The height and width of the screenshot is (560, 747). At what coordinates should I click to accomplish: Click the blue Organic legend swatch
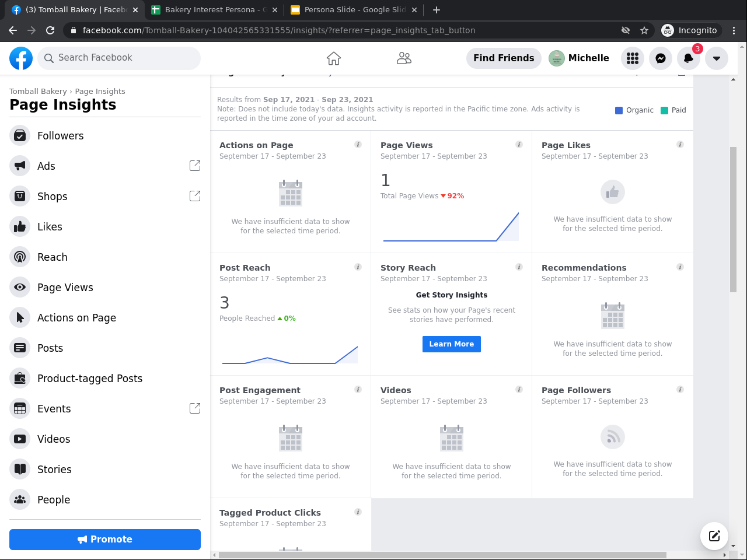click(x=619, y=110)
